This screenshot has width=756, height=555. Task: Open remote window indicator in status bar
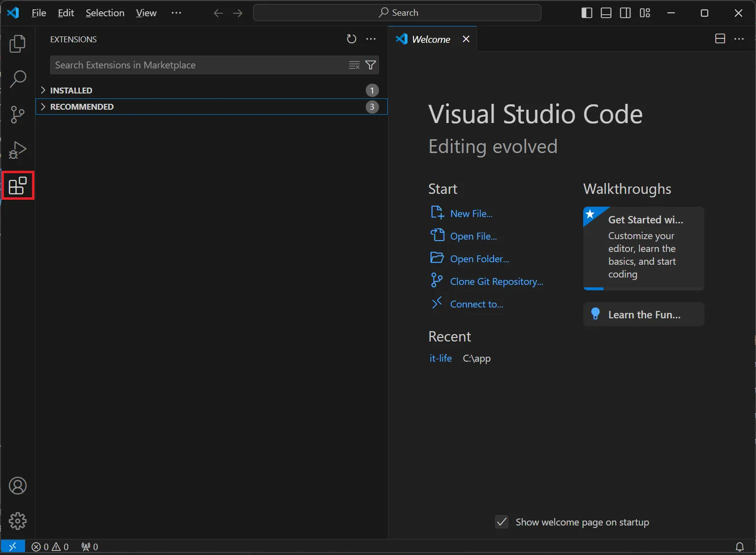pos(13,547)
